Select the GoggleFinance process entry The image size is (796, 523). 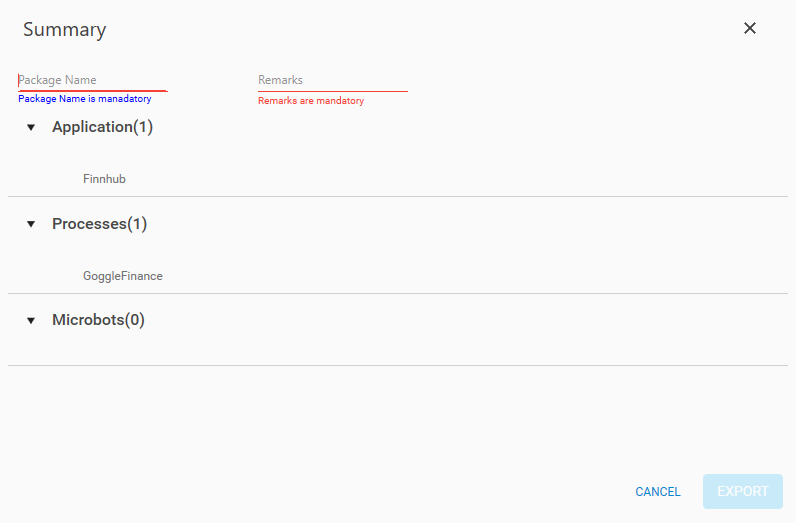click(x=122, y=276)
